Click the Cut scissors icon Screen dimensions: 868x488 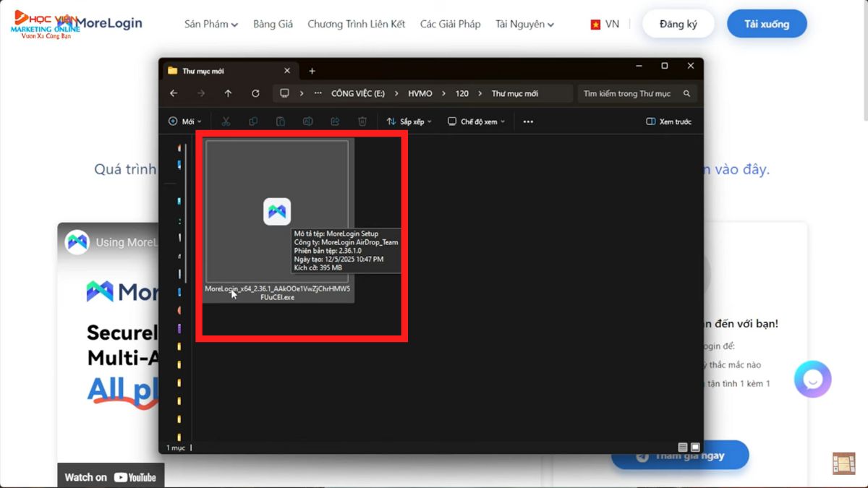click(x=226, y=121)
